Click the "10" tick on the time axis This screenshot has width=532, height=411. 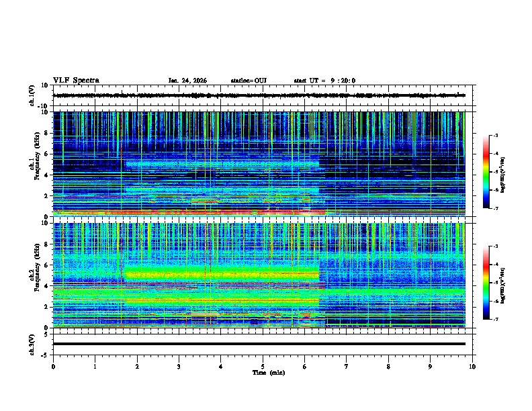(472, 367)
